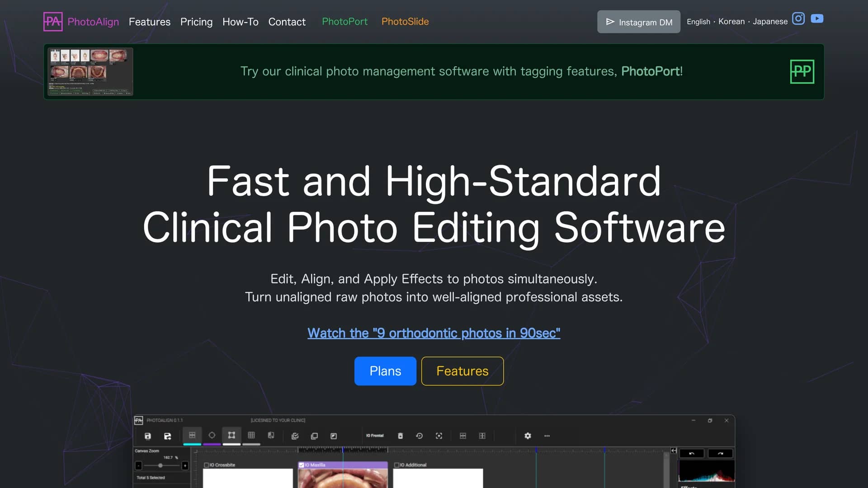Click the PhotoPort screenshot thumbnail in banner
Image resolution: width=868 pixels, height=488 pixels.
(x=90, y=71)
